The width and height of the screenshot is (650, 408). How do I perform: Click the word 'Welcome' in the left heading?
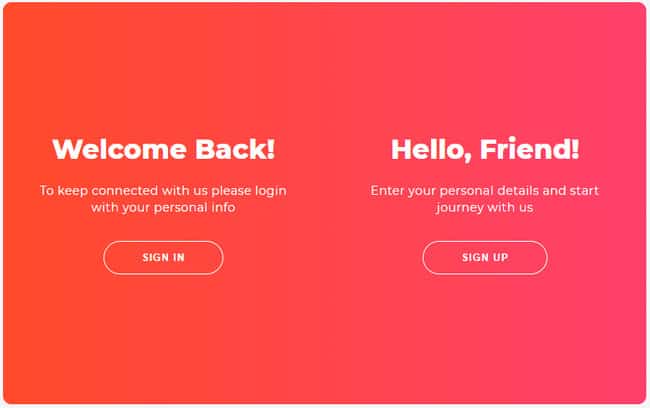coord(119,149)
